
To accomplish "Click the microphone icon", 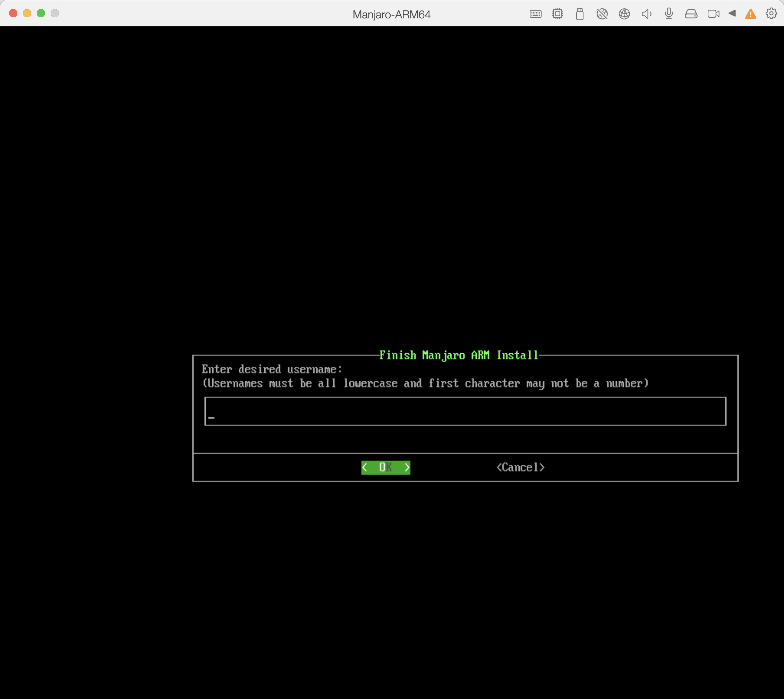I will (669, 14).
